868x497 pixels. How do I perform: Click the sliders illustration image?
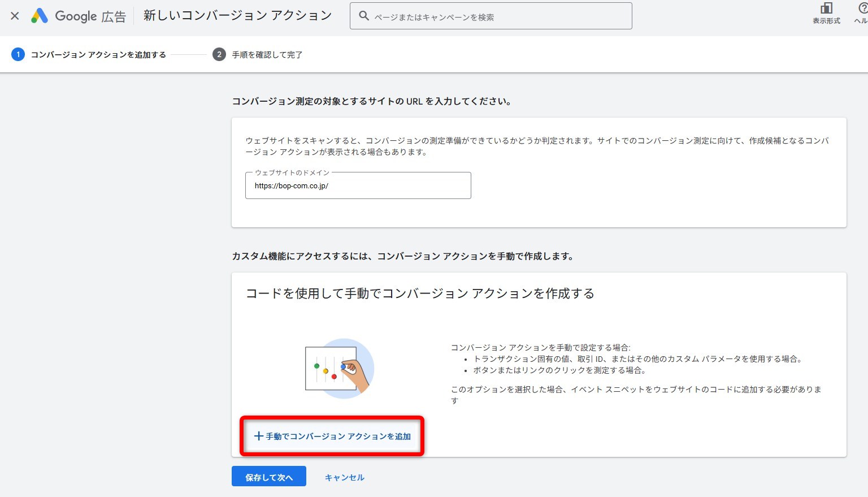pyautogui.click(x=340, y=369)
